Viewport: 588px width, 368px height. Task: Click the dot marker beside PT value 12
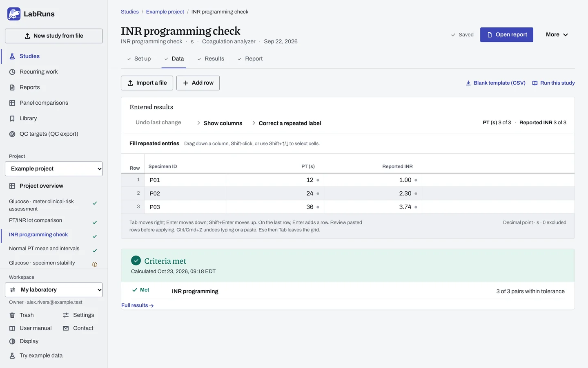pyautogui.click(x=318, y=180)
